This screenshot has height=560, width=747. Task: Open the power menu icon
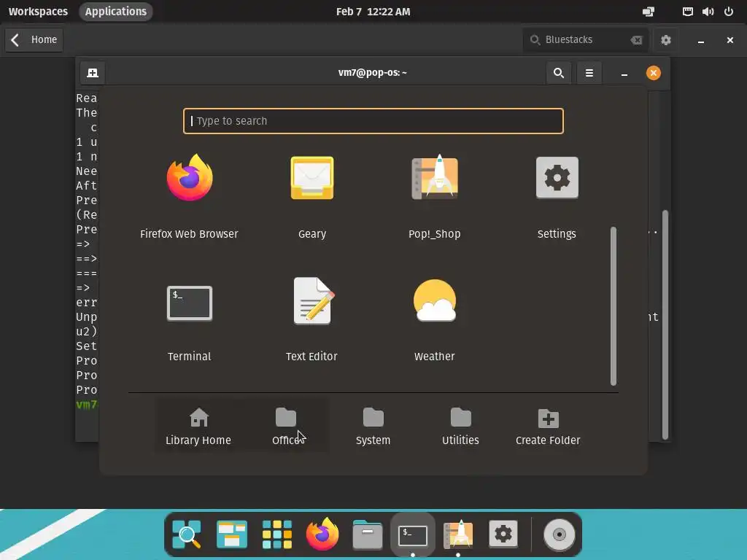(729, 12)
